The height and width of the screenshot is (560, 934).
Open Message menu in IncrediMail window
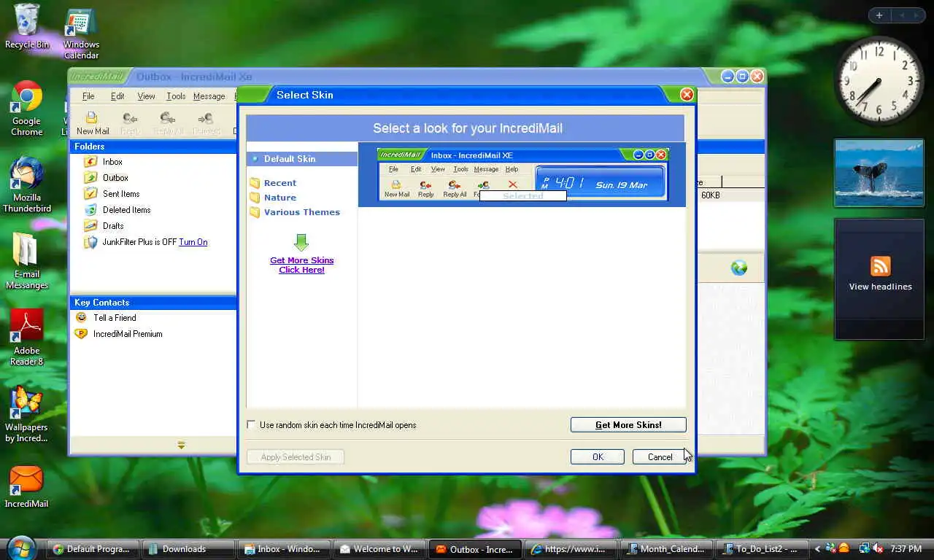(209, 96)
